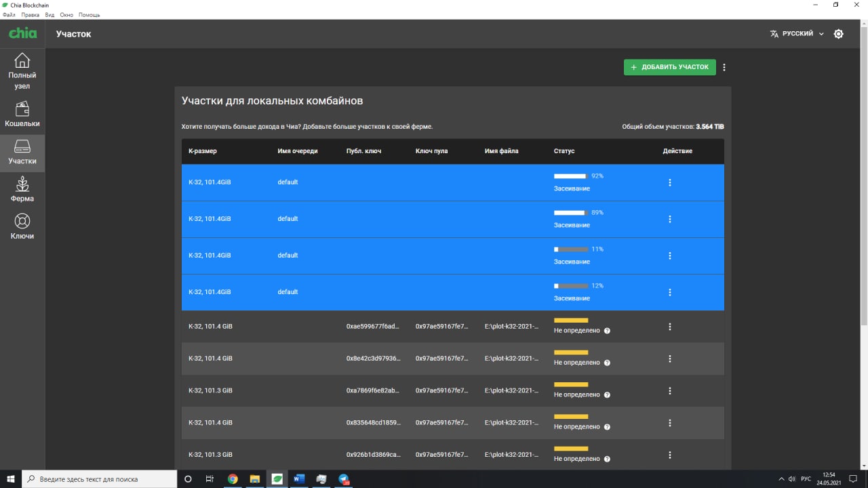The width and height of the screenshot is (868, 488).
Task: Click help icon for plot 0x835648cd1859 status
Action: click(x=607, y=427)
